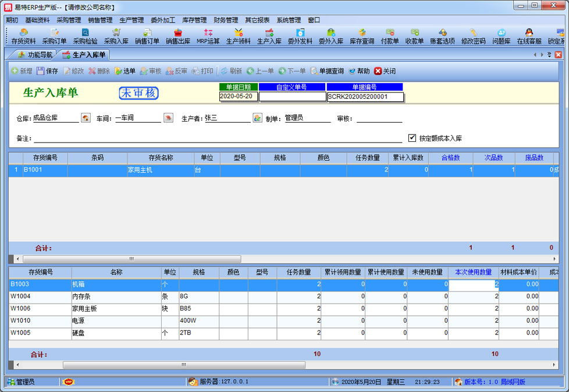Screen dimensions: 569x392
Task: Open the 生产者 producer picker button
Action: coord(258,118)
